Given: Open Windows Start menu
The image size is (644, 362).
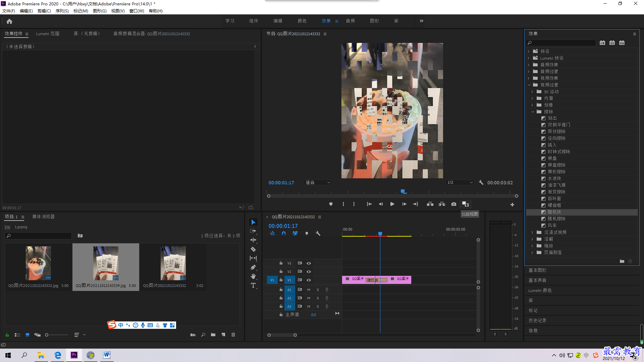Looking at the screenshot, I should point(8,355).
